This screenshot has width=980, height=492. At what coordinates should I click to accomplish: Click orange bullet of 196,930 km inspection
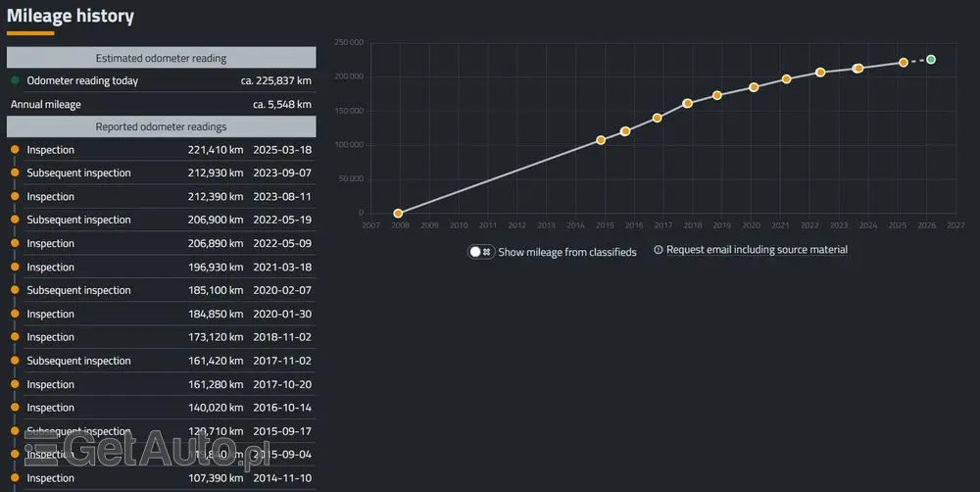pos(15,268)
